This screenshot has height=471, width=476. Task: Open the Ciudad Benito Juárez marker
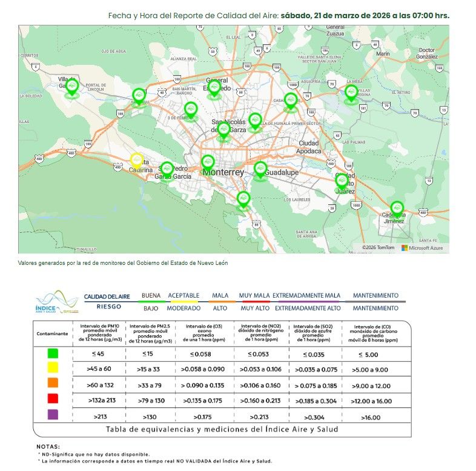pos(342,181)
